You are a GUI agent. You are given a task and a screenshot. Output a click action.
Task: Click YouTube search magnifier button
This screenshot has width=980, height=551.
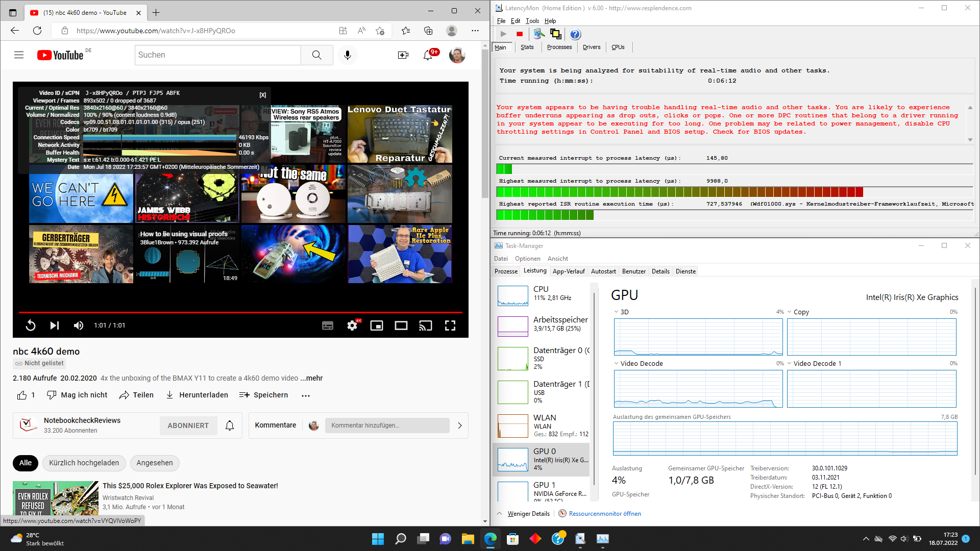316,55
